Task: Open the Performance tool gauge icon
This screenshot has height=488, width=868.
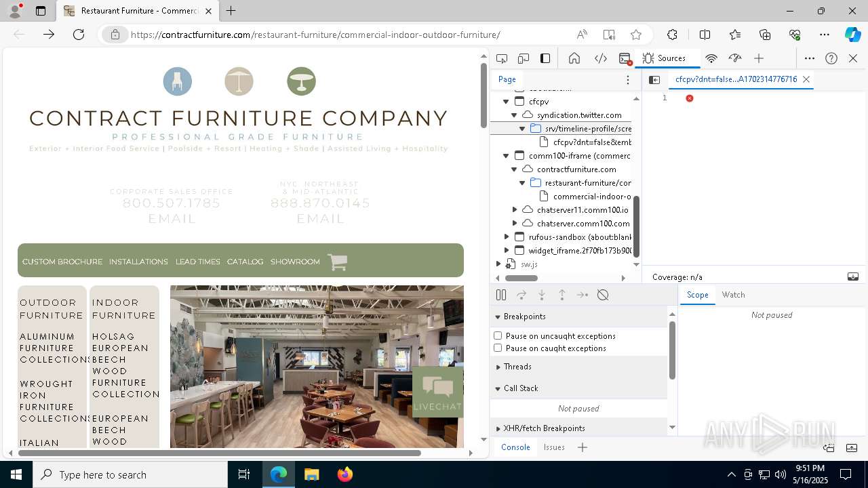Action: [x=735, y=58]
